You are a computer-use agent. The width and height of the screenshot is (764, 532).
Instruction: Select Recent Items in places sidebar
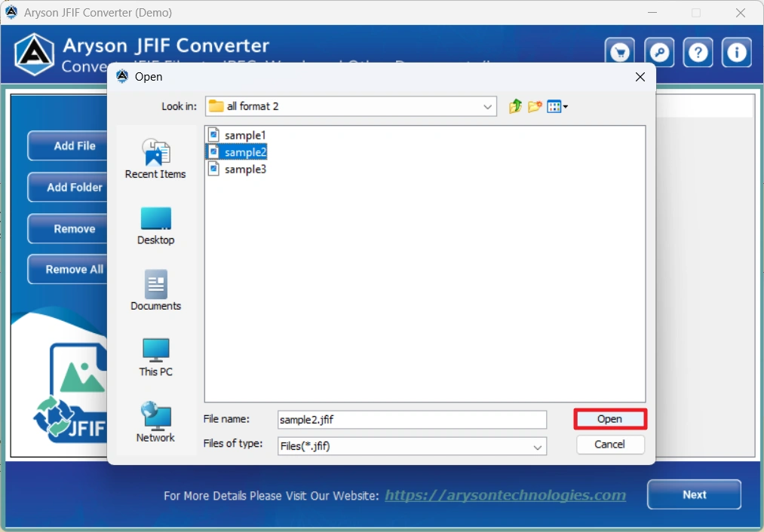(155, 159)
